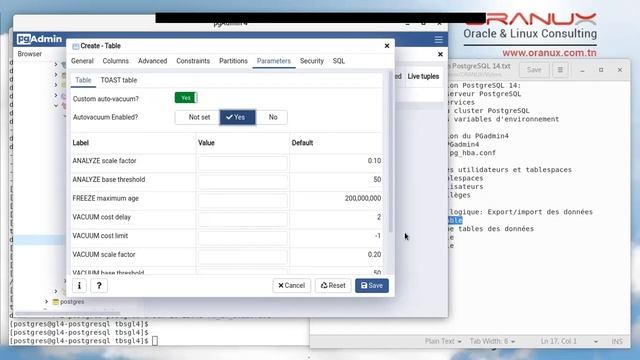Toggle the Custom auto-vacuum switch

(x=186, y=98)
